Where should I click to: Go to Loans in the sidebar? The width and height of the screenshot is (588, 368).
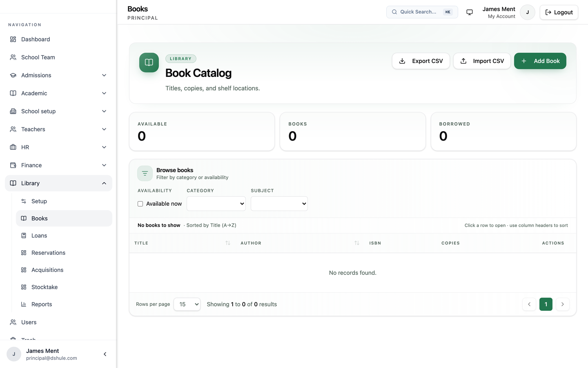click(64, 236)
